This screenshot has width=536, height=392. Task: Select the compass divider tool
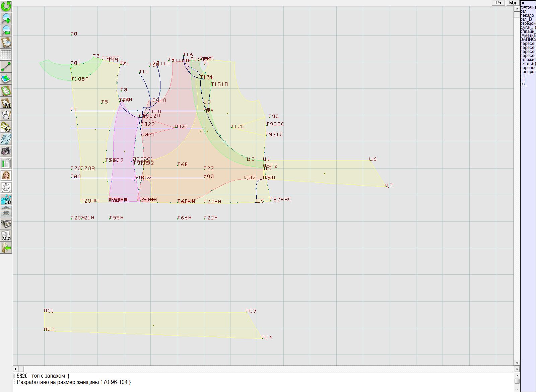pyautogui.click(x=6, y=115)
